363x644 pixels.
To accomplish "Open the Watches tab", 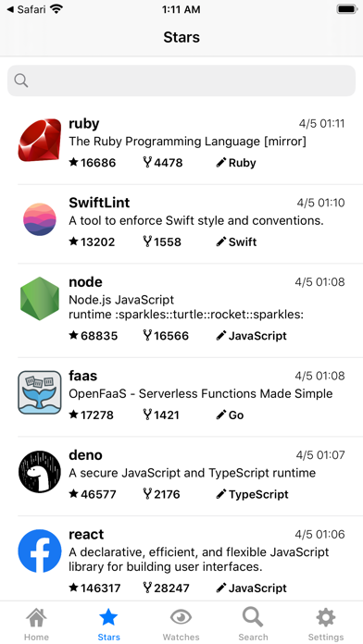I will [x=181, y=624].
